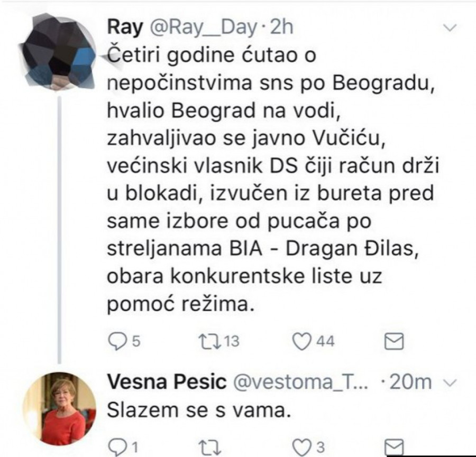Like Vesna Pesic's reply

tap(301, 447)
